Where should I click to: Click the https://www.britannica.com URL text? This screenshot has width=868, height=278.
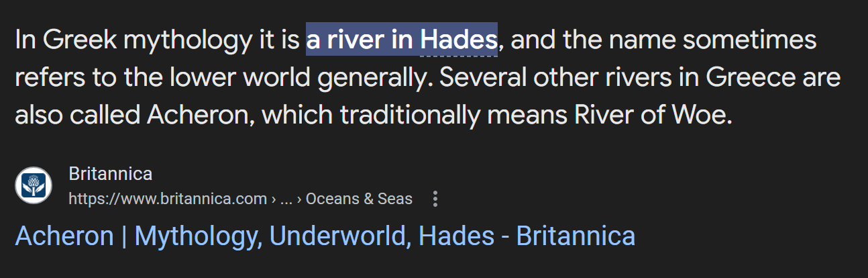168,199
